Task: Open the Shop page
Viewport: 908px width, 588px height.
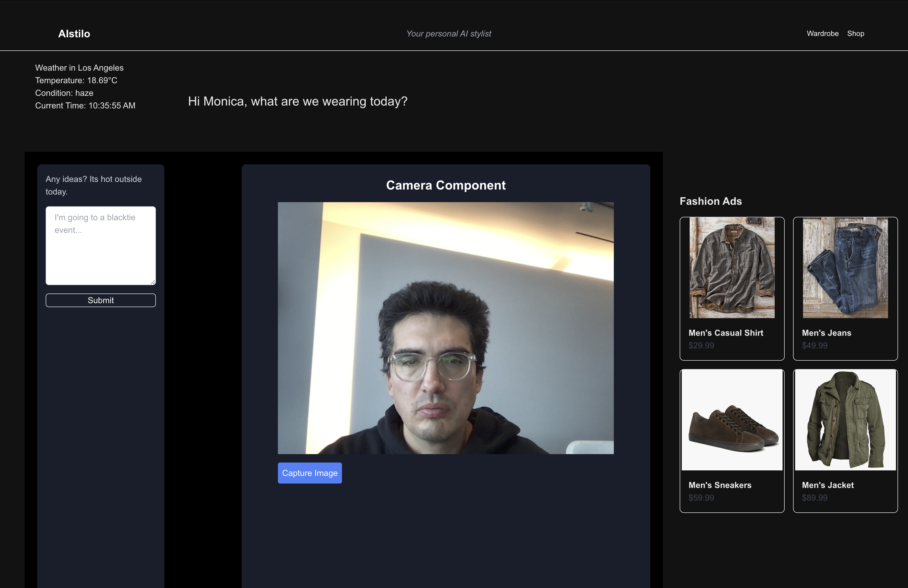Action: (855, 34)
